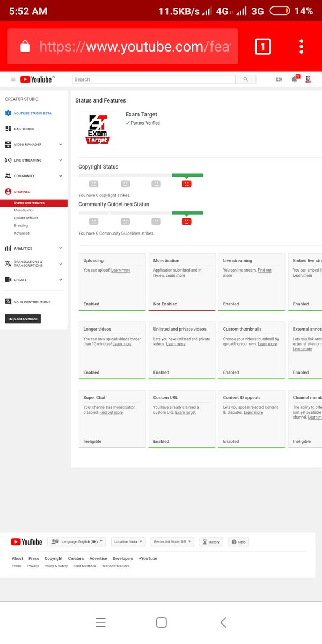Image resolution: width=322 pixels, height=644 pixels.
Task: Click first grey face in Community Guidelines Status
Action: click(94, 221)
